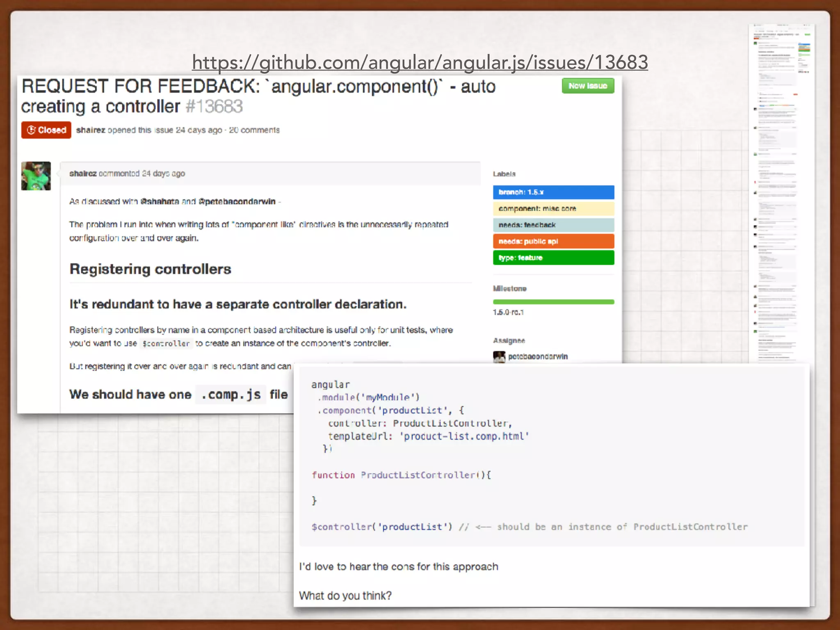Open petebacondarwin assignee name
The image size is (840, 630).
(538, 356)
